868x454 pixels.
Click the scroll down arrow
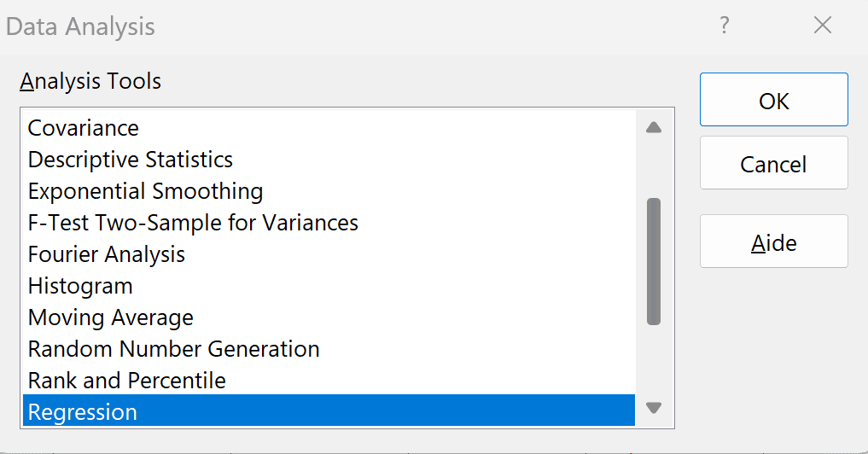[654, 408]
